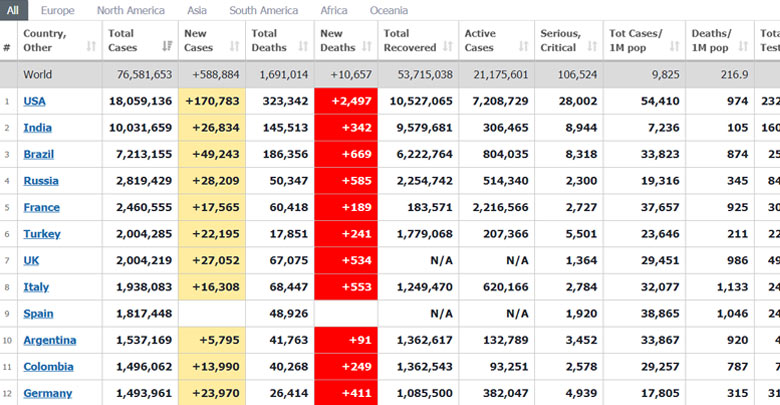
Task: Switch to the Europe tab
Action: click(58, 11)
